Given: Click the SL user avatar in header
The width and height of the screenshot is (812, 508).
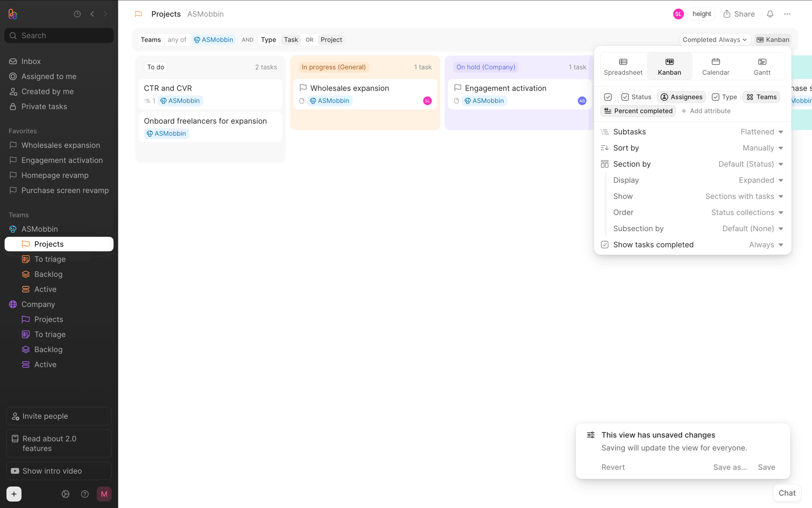Looking at the screenshot, I should pos(678,14).
